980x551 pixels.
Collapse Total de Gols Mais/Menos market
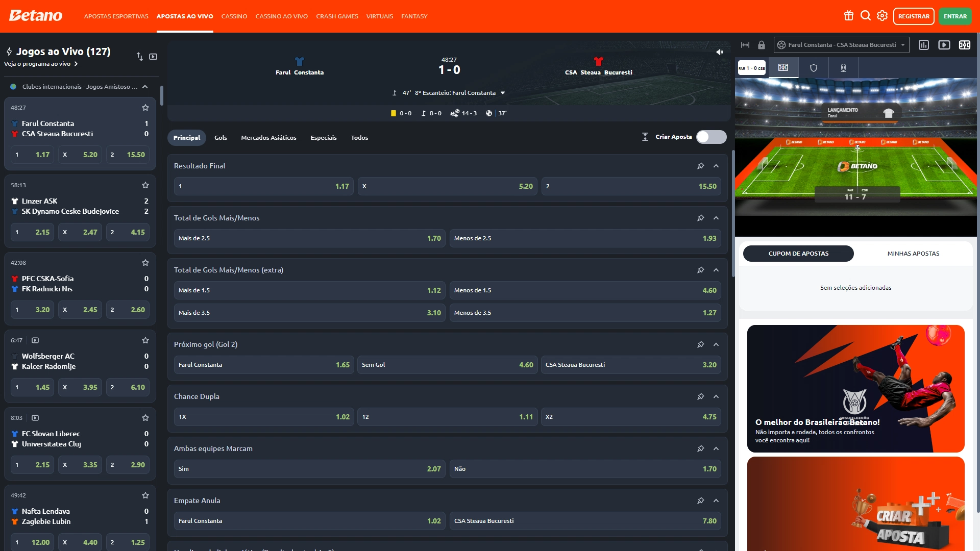[x=716, y=218]
